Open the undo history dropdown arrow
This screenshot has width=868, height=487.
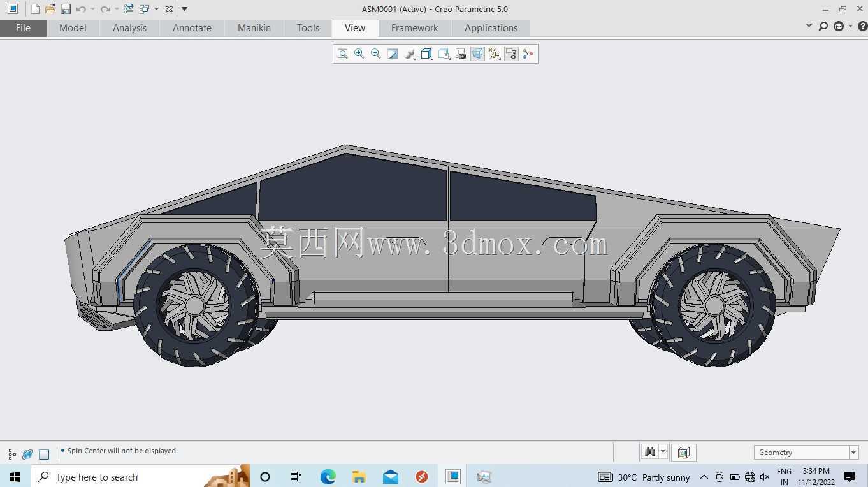92,9
